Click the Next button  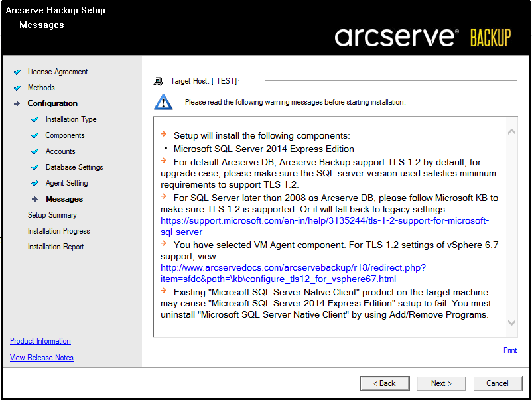pyautogui.click(x=441, y=383)
